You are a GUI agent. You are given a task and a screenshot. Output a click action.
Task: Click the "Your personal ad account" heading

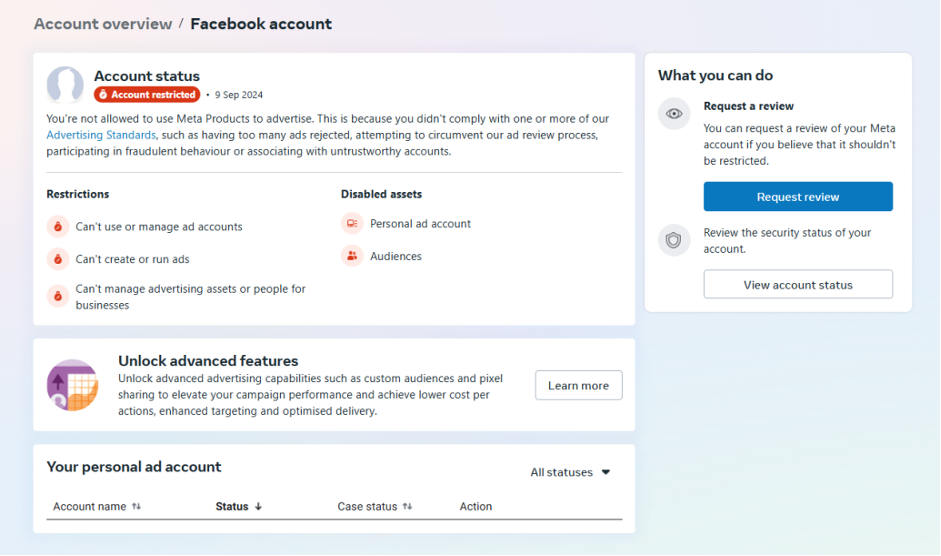134,467
